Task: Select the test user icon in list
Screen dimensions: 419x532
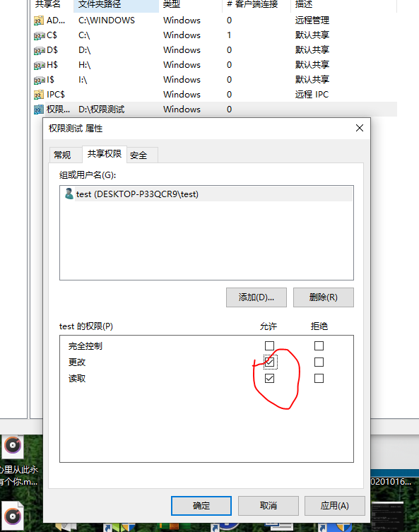Action: [x=69, y=194]
